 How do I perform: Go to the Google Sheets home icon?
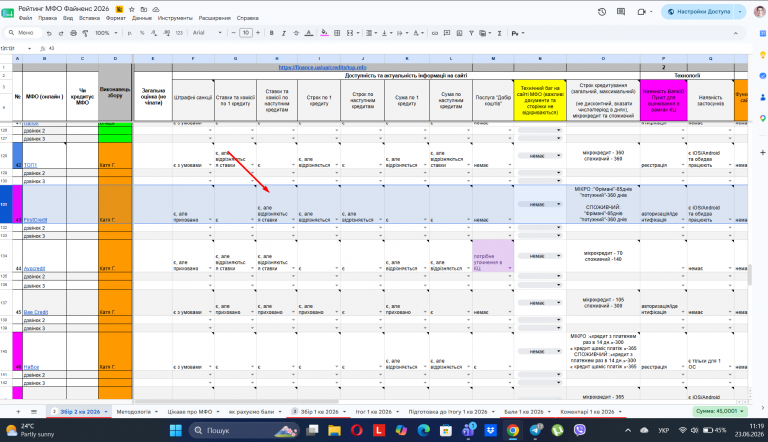(8, 13)
